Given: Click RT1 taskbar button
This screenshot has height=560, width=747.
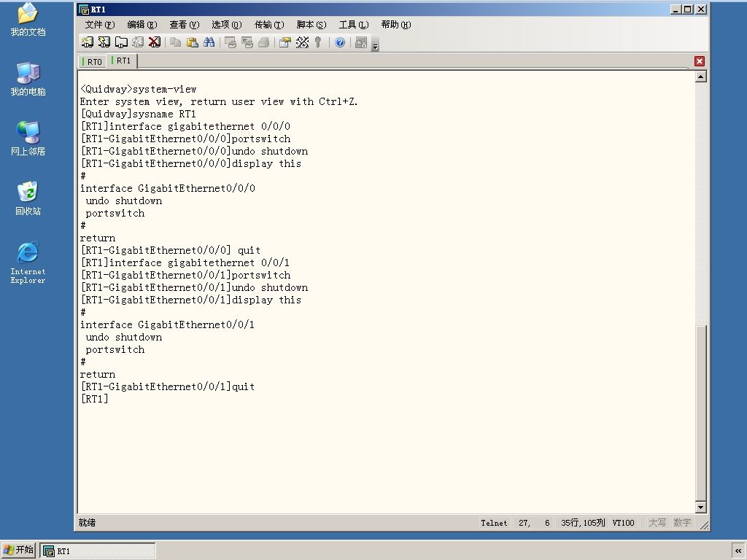Looking at the screenshot, I should (x=98, y=551).
